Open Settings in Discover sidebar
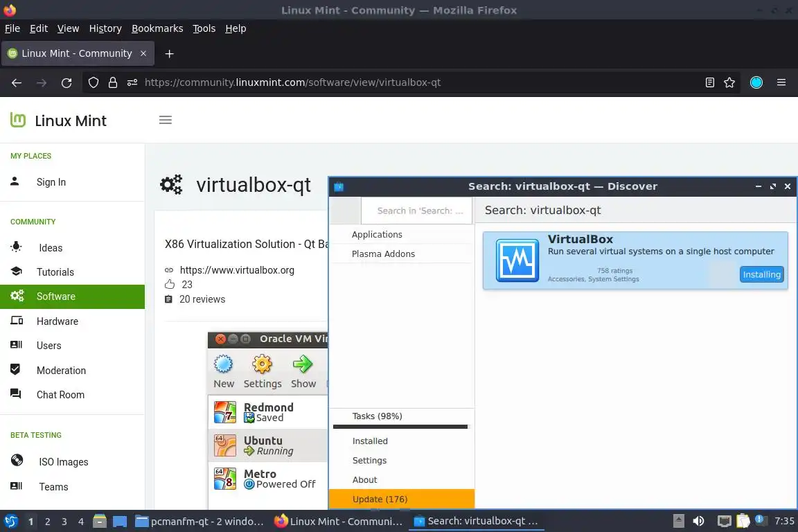Viewport: 798px width, 532px height. click(401, 460)
